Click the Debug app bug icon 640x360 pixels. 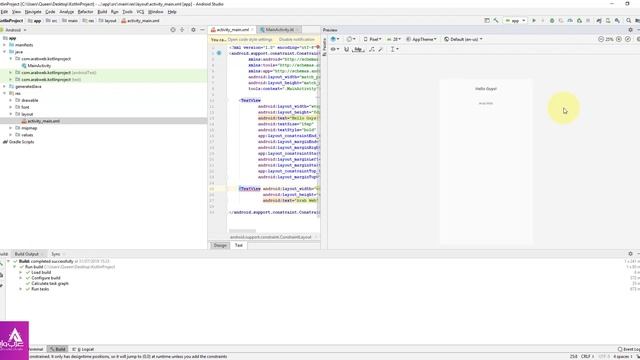coord(552,20)
